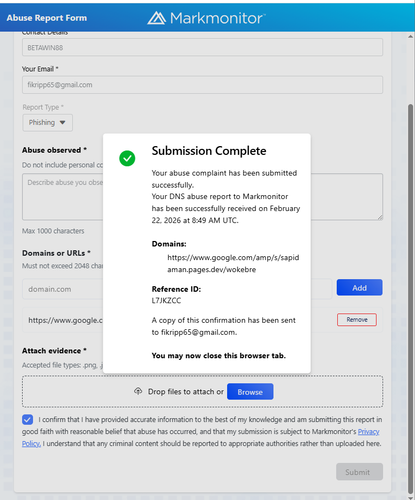Click the contact details BETAWIN88 field

[202, 47]
